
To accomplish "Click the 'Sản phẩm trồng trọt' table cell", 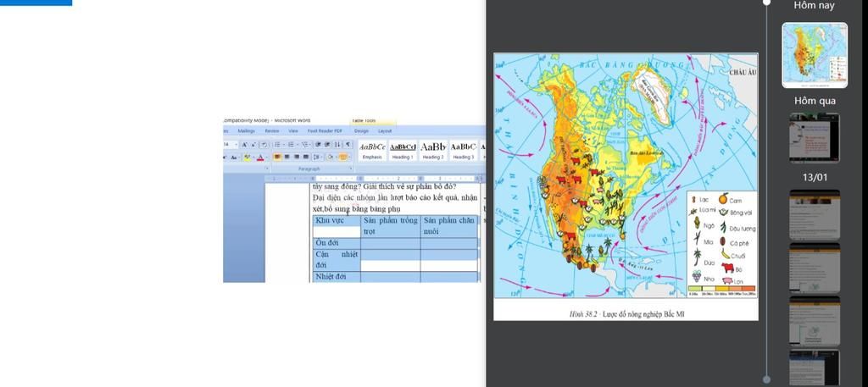I will point(390,226).
